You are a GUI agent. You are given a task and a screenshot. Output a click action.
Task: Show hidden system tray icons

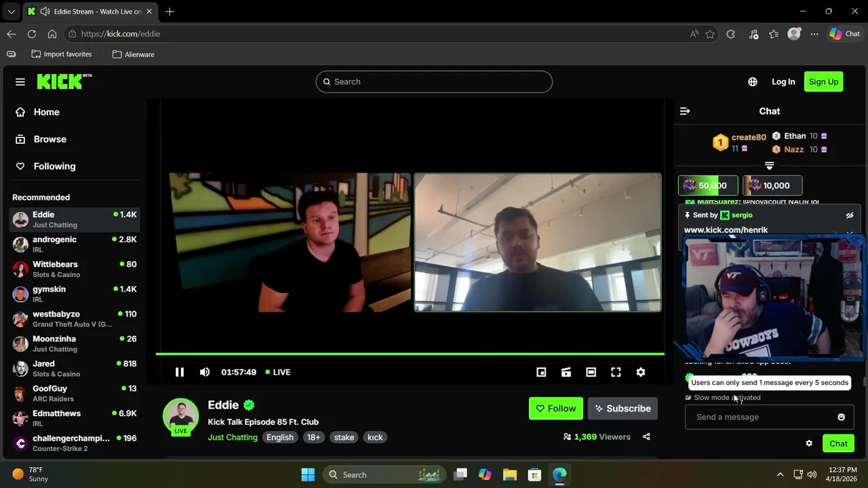tap(780, 474)
